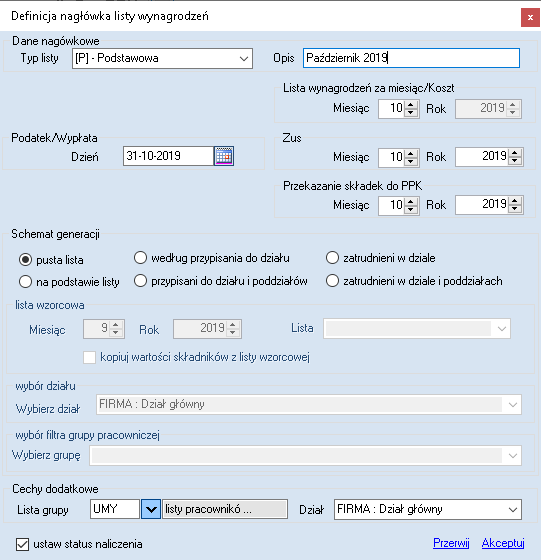Increase Lista wynagrodzeń Miesiąc value
Screen dimensions: 541x560
pos(411,105)
